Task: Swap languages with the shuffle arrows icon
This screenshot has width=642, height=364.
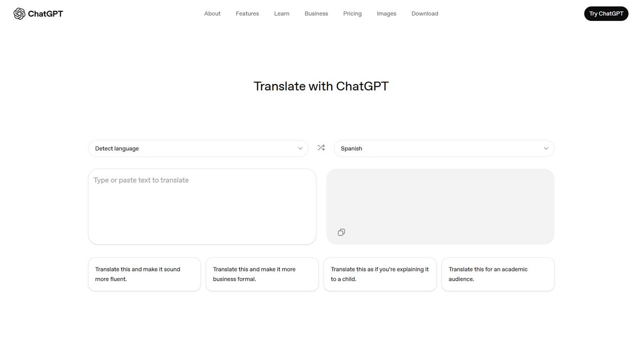Action: (x=321, y=148)
